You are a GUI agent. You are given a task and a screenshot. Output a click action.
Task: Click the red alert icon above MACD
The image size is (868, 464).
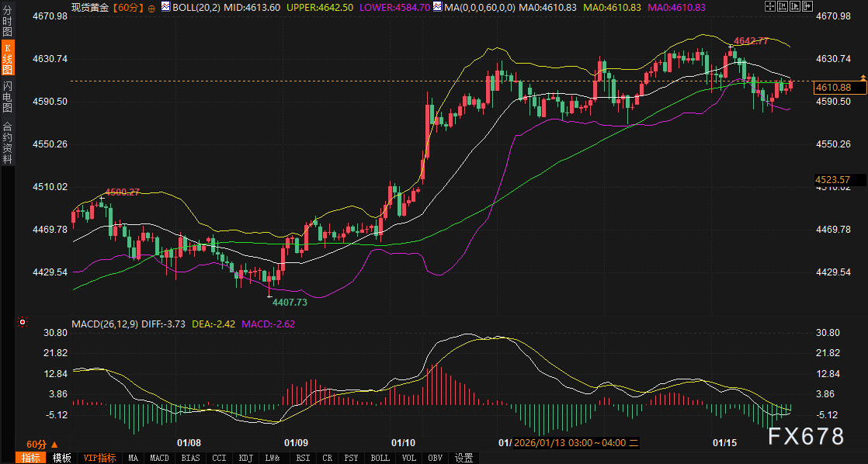pos(23,322)
